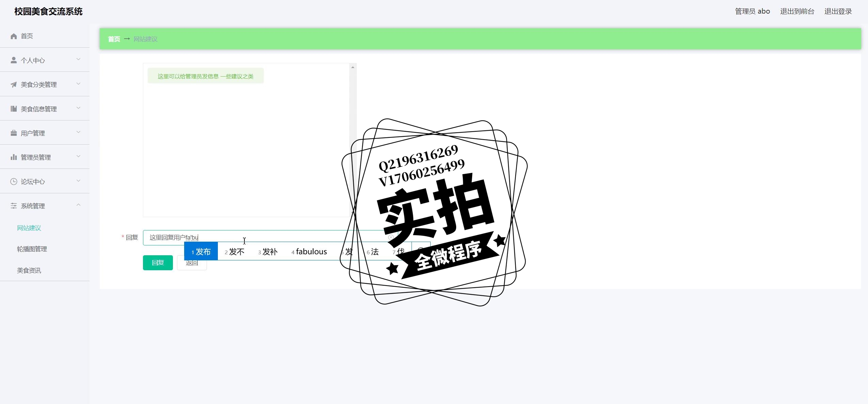Select IME candidate fabulous
This screenshot has height=404, width=868.
[309, 252]
